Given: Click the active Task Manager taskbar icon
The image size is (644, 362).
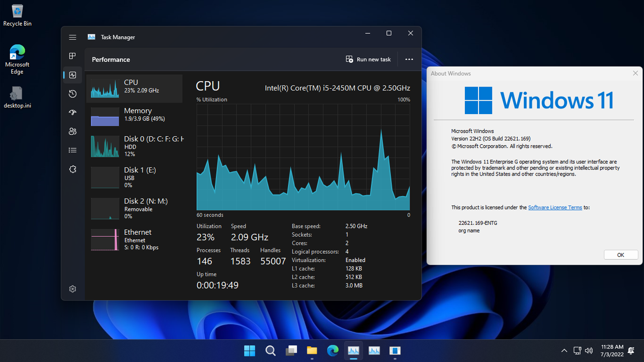Looking at the screenshot, I should tap(353, 350).
